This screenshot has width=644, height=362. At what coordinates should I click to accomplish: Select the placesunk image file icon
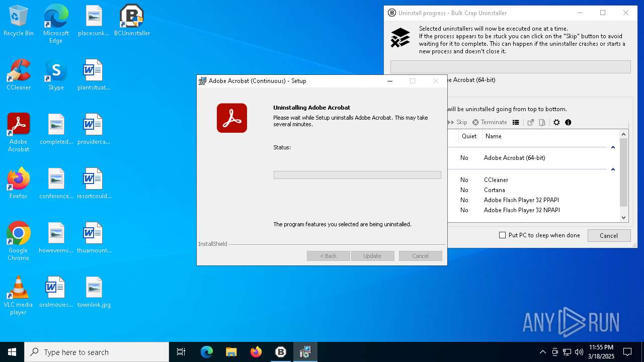(94, 21)
